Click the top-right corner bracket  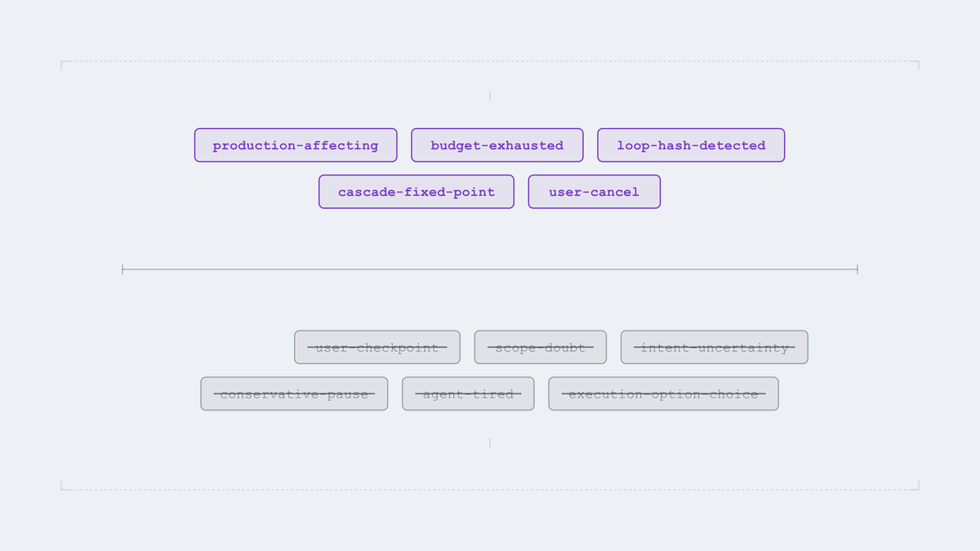tap(915, 65)
